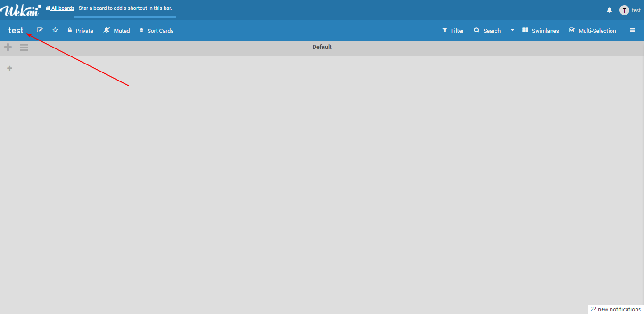644x314 pixels.
Task: Add a new swimlane with plus icon
Action: click(x=8, y=47)
